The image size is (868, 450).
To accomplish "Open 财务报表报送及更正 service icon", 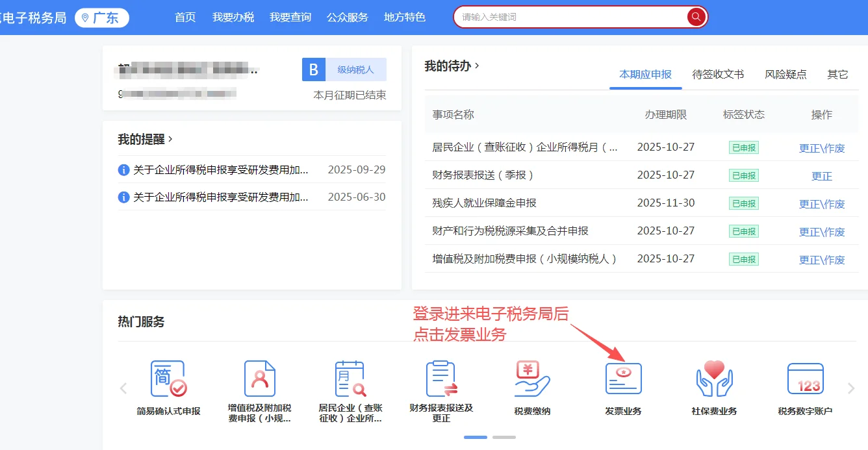I will point(440,378).
